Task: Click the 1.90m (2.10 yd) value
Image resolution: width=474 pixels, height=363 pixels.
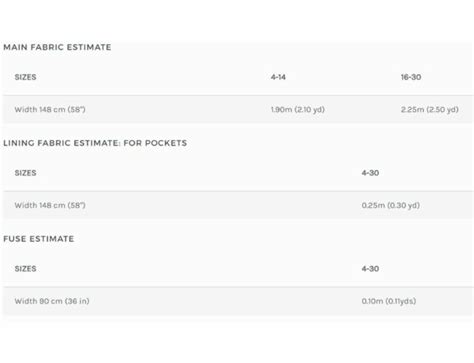Action: click(297, 109)
